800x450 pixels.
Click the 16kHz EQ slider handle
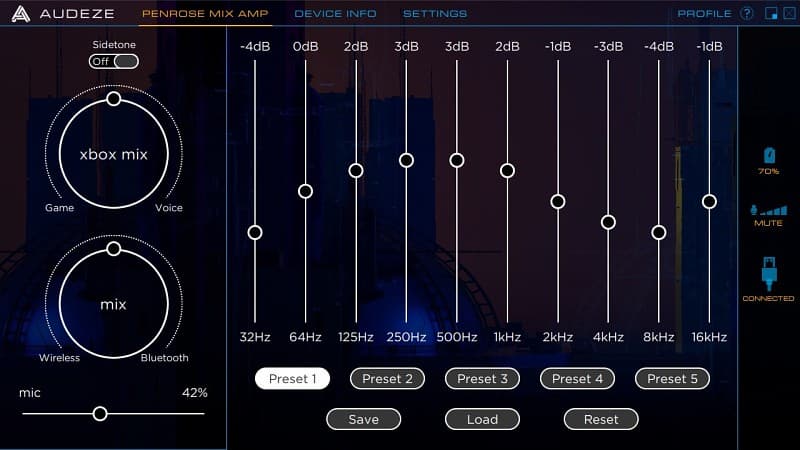[709, 202]
